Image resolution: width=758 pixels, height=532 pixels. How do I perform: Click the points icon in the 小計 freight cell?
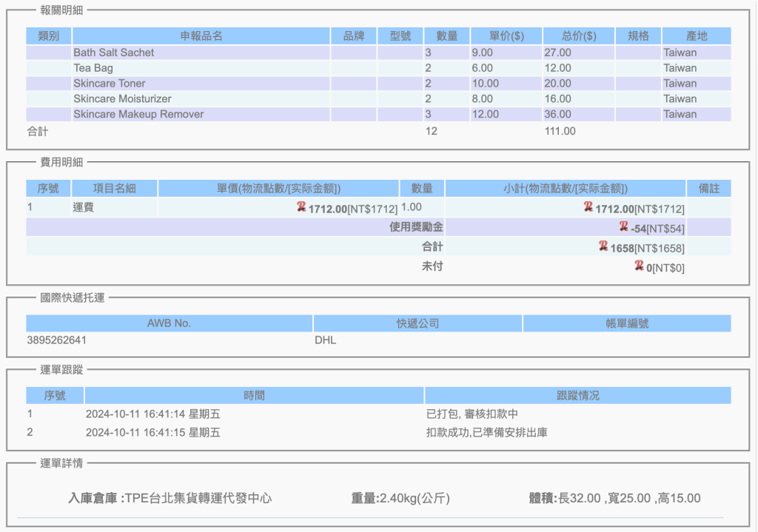[588, 208]
